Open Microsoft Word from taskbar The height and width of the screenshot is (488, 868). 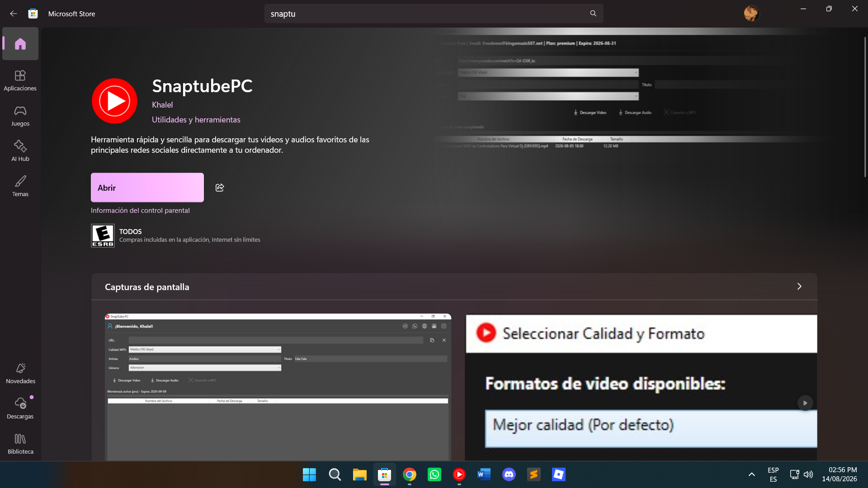[x=484, y=474]
